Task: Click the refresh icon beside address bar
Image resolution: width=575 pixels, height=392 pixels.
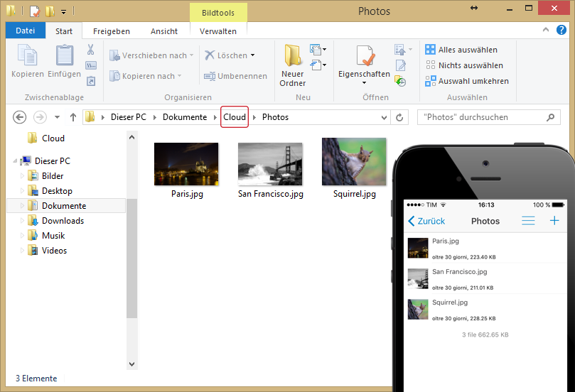Action: (400, 117)
